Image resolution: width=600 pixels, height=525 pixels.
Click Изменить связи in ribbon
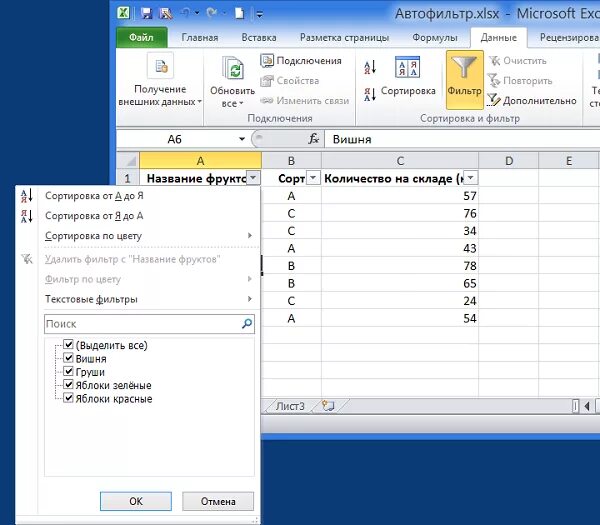click(x=305, y=101)
